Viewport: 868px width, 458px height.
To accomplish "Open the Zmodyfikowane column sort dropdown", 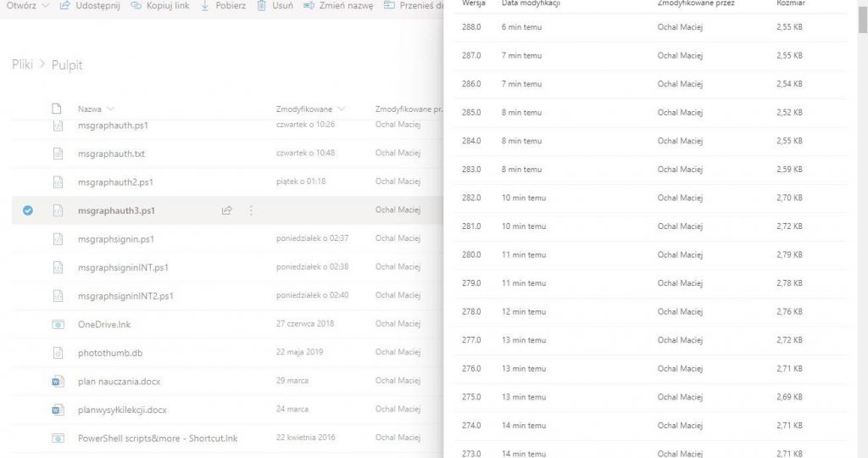I will pos(341,109).
